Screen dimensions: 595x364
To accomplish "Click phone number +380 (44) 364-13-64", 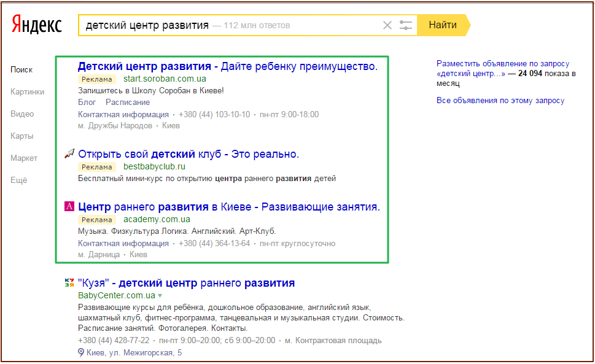I will pyautogui.click(x=214, y=244).
